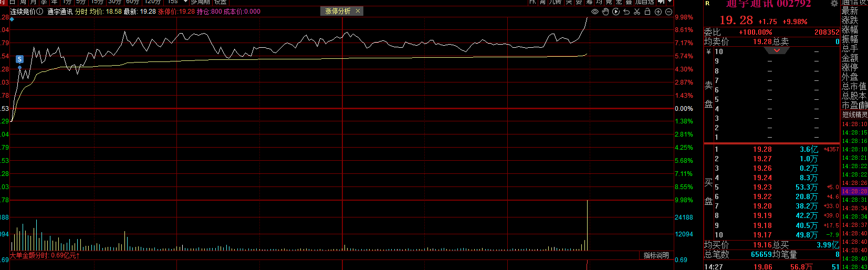
Task: Click the eye visibility icon above chart
Action: click(595, 12)
